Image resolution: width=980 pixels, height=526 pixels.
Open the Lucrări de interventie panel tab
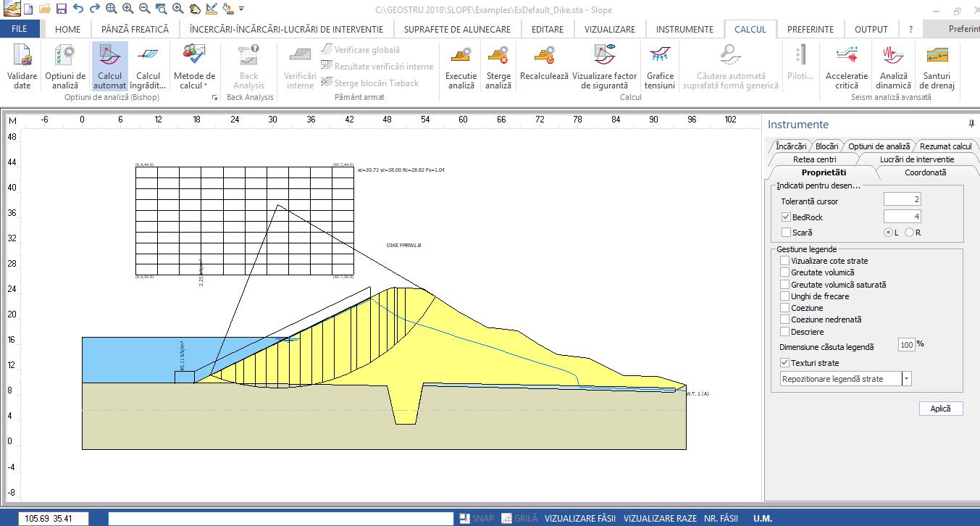point(917,159)
